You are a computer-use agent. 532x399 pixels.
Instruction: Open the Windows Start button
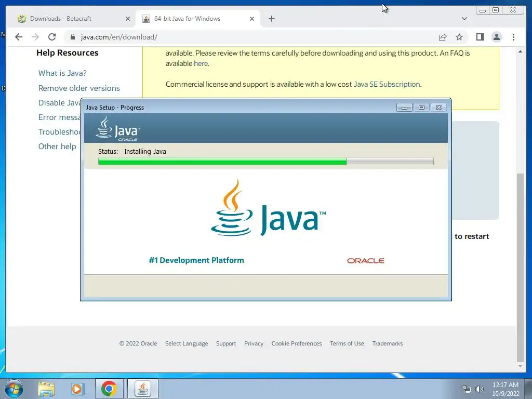[14, 389]
